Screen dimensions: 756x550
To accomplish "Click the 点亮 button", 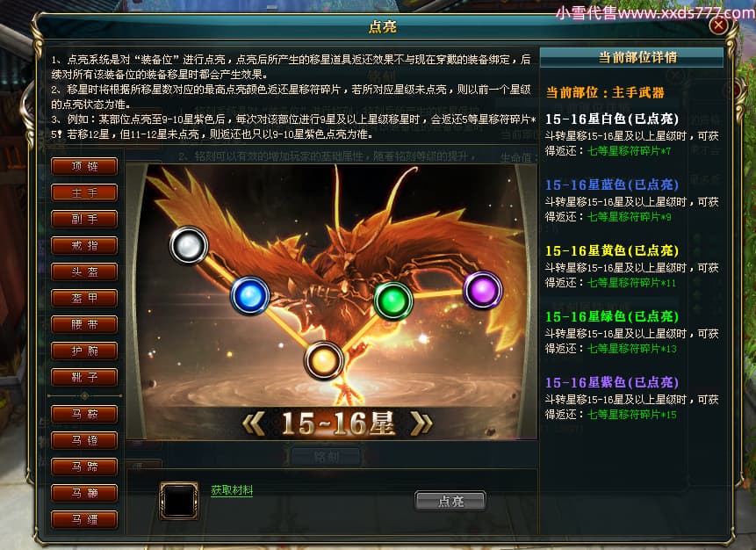I will (450, 502).
